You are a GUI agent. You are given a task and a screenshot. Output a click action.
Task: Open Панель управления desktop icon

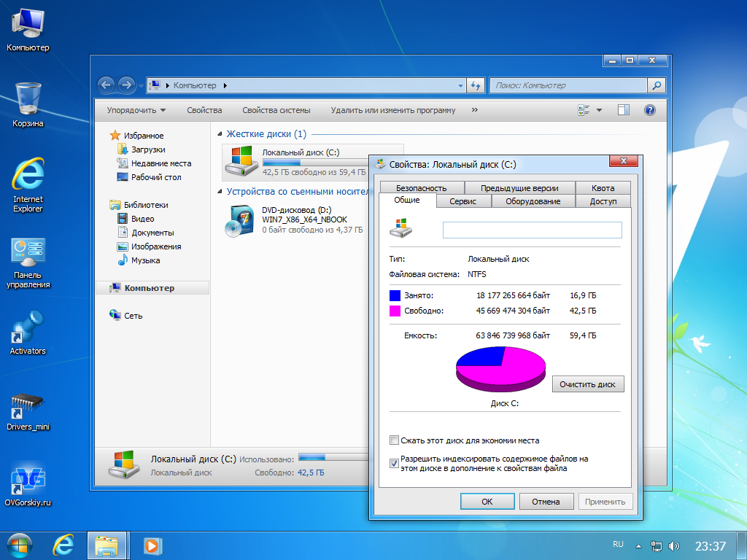pyautogui.click(x=28, y=262)
